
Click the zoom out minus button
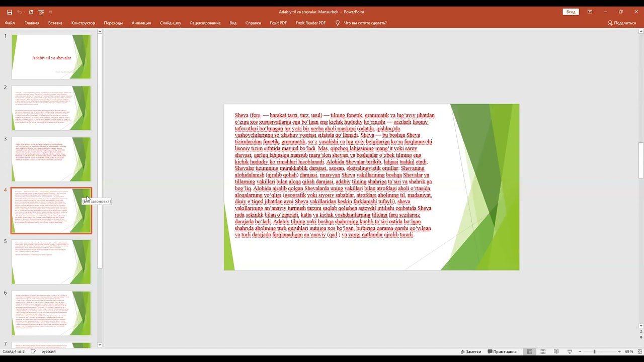coord(580,351)
